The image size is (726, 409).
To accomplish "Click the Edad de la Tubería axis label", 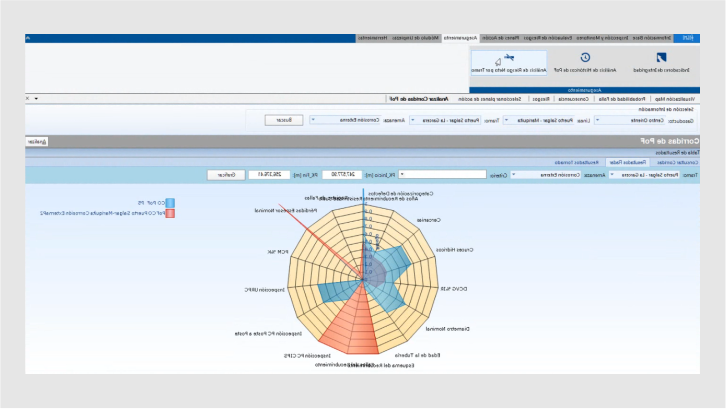I will (x=417, y=356).
